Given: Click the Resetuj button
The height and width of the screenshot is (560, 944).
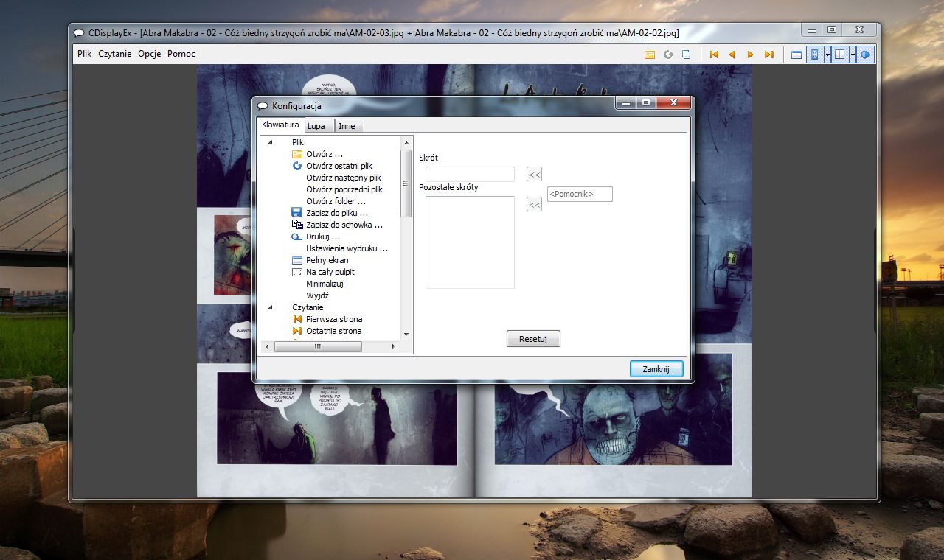Looking at the screenshot, I should pyautogui.click(x=533, y=339).
